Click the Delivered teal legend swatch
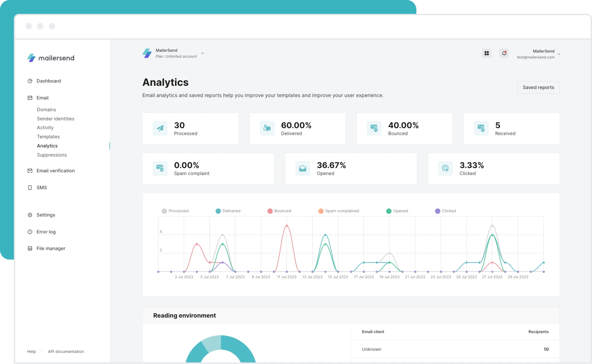Viewport: 592px width, 364px height. [x=218, y=211]
